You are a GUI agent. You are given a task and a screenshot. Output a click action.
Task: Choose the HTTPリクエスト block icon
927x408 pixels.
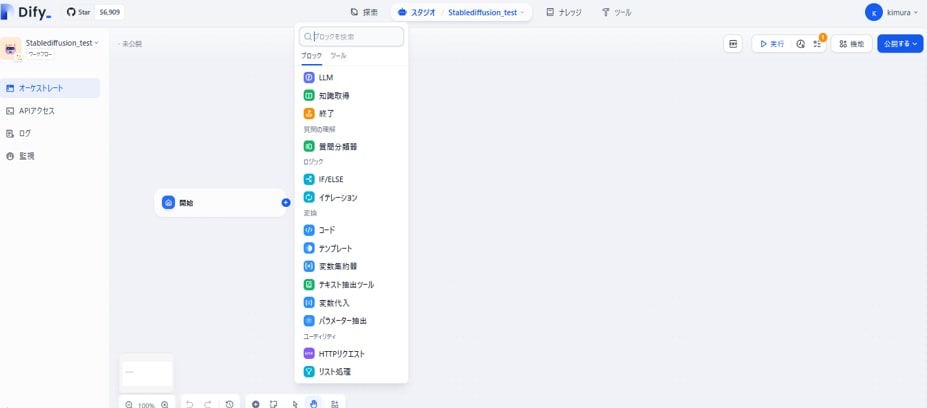[x=309, y=354]
